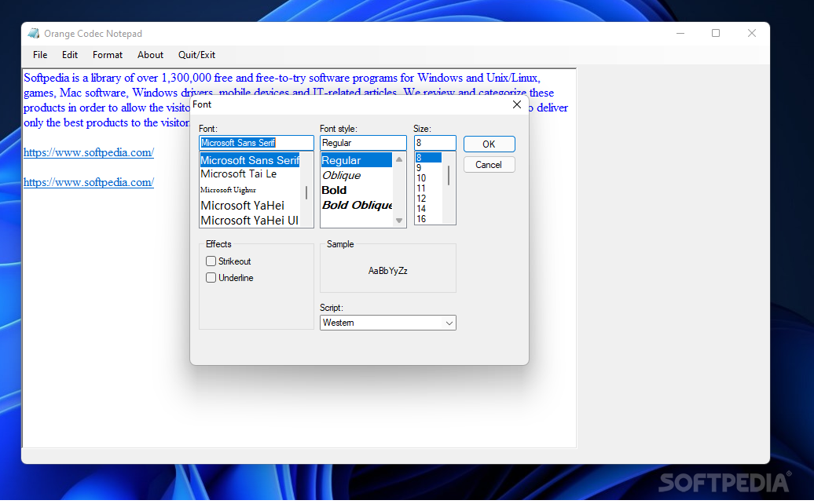Cancel the Font dialog

tap(489, 165)
